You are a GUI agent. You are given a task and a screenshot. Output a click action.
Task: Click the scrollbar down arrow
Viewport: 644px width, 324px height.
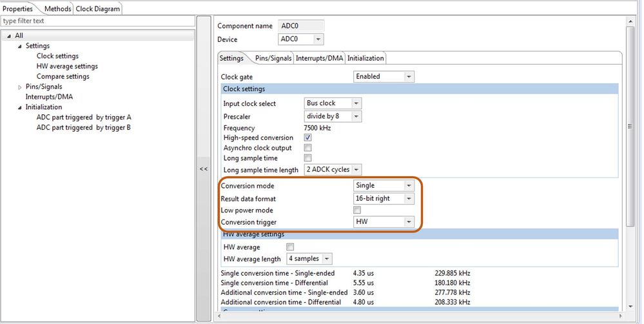(x=630, y=307)
